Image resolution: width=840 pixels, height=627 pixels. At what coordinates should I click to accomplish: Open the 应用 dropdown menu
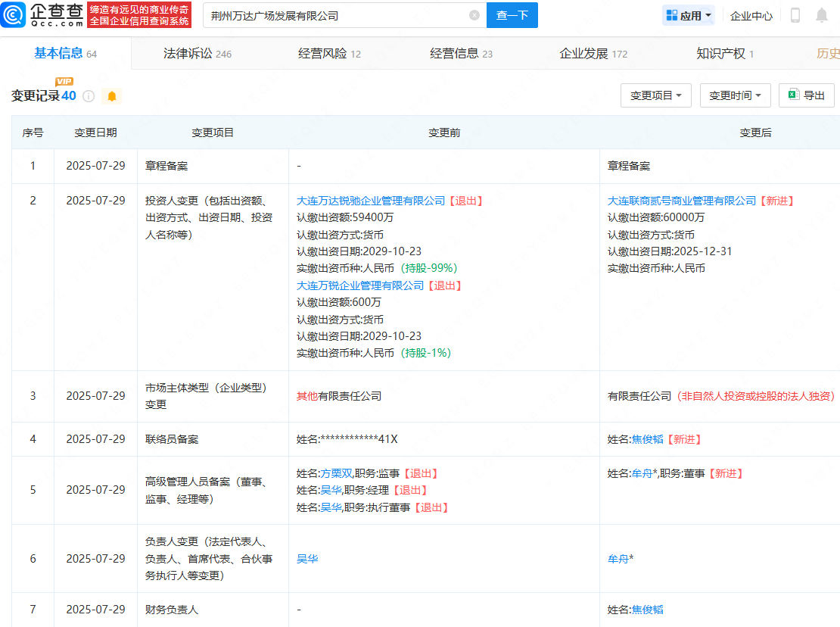[x=689, y=16]
